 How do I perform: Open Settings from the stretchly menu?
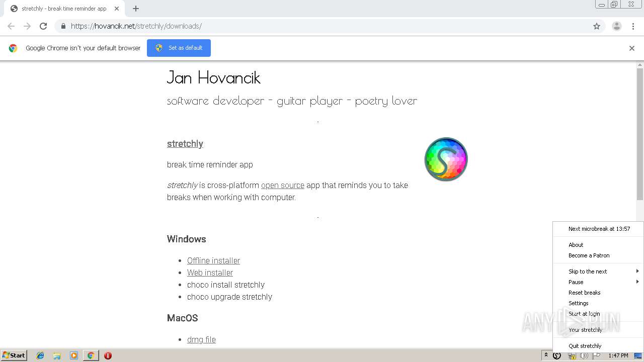pyautogui.click(x=598, y=303)
